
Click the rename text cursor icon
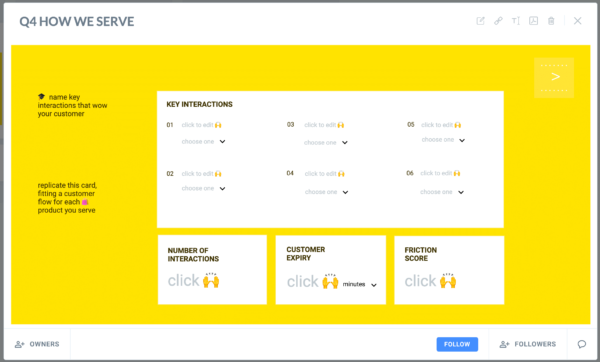click(x=516, y=21)
